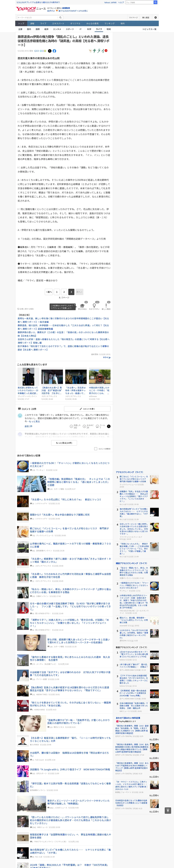Screen dimensions: 174x868
Task: Switch to the エキスパート tab
Action: point(58,24)
